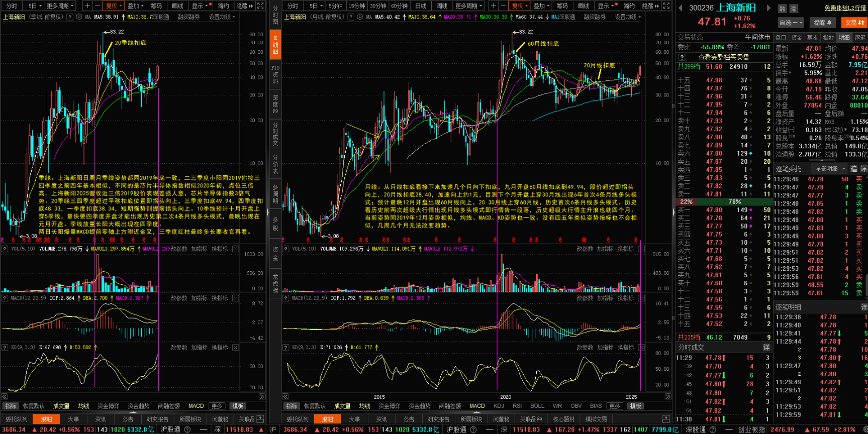Image resolution: width=868 pixels, height=434 pixels.
Task: Toggle 筹码 display in left toolbar
Action: pos(156,6)
